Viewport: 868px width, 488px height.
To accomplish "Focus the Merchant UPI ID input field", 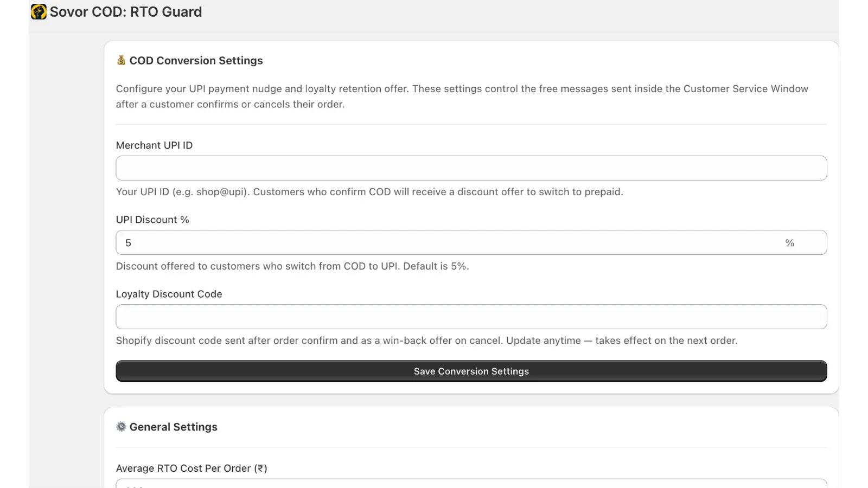I will tap(471, 168).
